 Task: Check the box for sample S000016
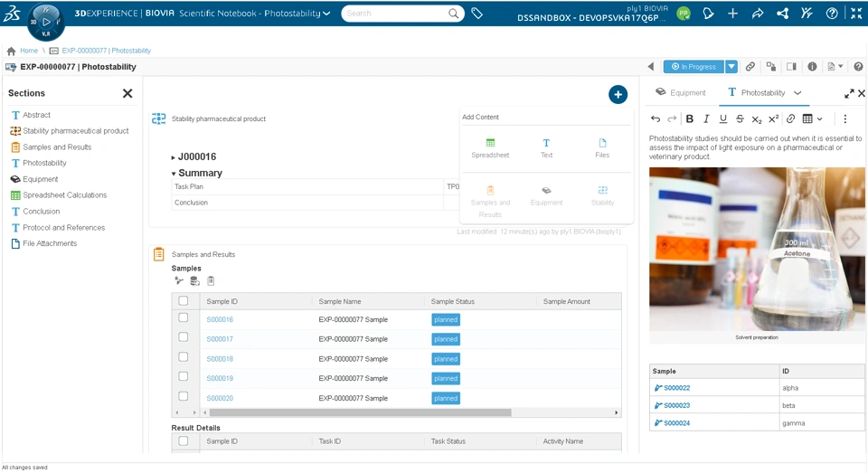[184, 318]
